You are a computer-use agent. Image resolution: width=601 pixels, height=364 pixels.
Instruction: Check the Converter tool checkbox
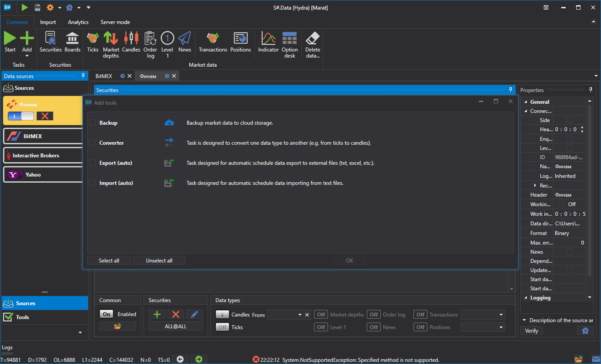(x=92, y=143)
